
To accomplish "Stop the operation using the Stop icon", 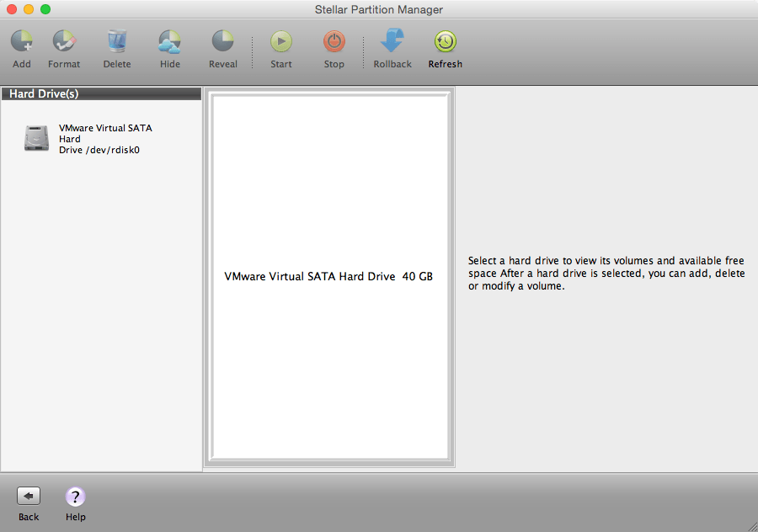I will (334, 41).
